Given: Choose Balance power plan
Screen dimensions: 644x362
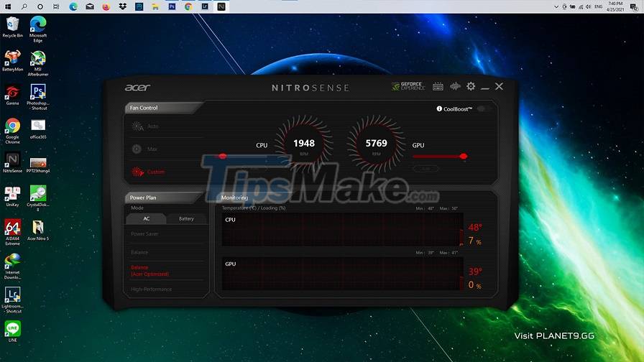Looking at the screenshot, I should tap(139, 252).
